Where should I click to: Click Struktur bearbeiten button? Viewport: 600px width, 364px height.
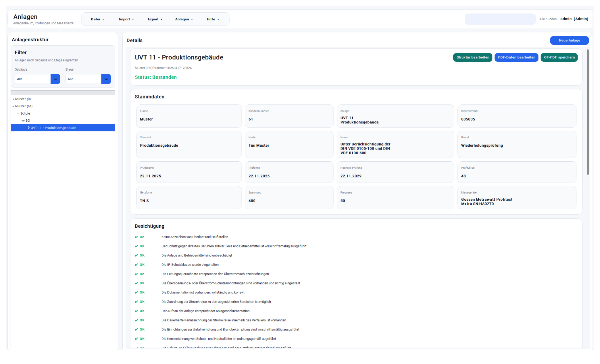[472, 57]
